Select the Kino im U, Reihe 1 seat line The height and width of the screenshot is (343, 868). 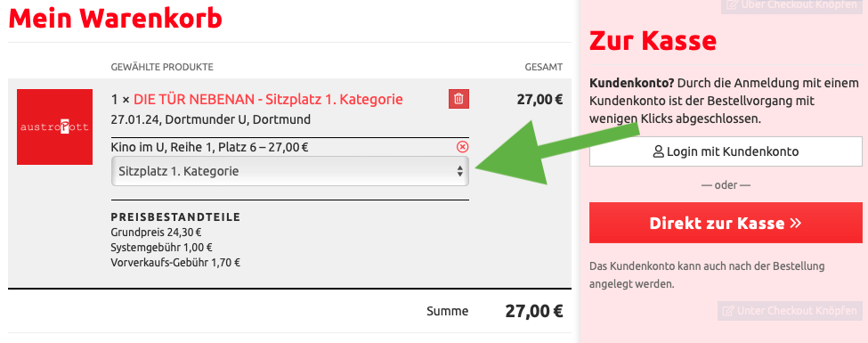[x=210, y=147]
